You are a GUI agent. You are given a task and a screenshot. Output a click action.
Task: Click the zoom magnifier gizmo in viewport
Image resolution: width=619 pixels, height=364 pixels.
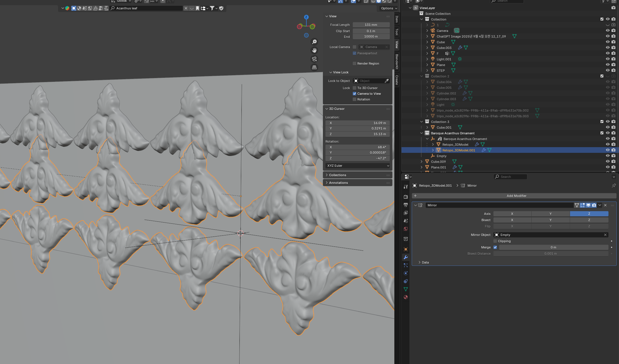click(314, 42)
